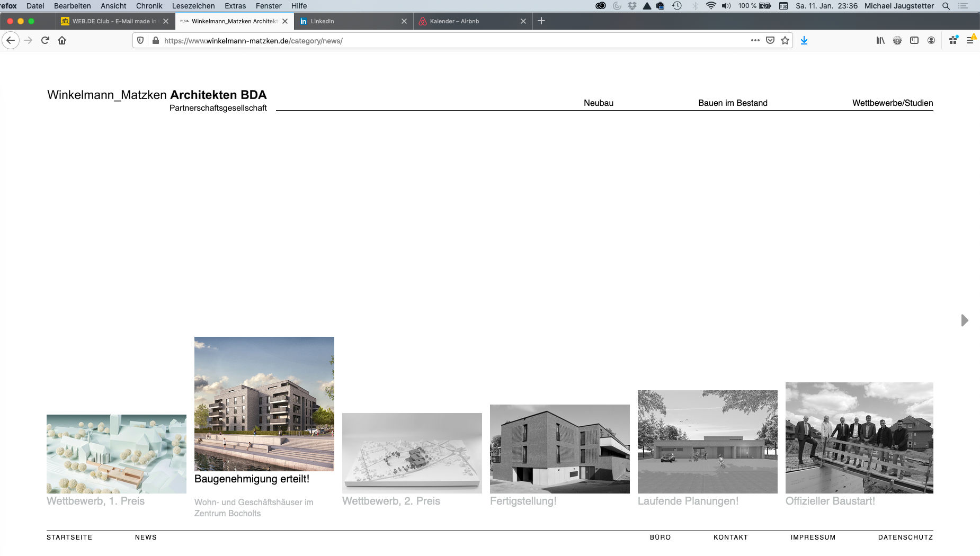Open Bauen im Bestand link
This screenshot has width=980, height=556.
coord(733,103)
